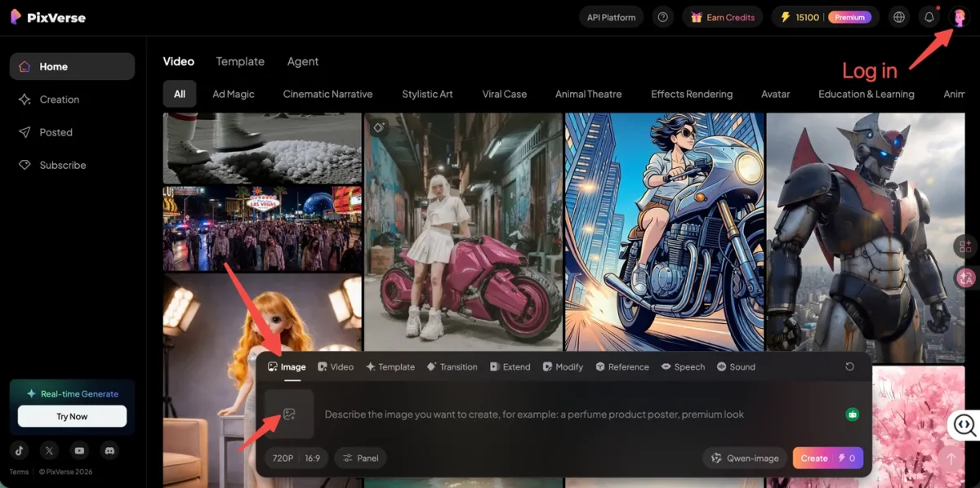Screen dimensions: 980x488
Task: Open the YouTube social icon
Action: [79, 450]
